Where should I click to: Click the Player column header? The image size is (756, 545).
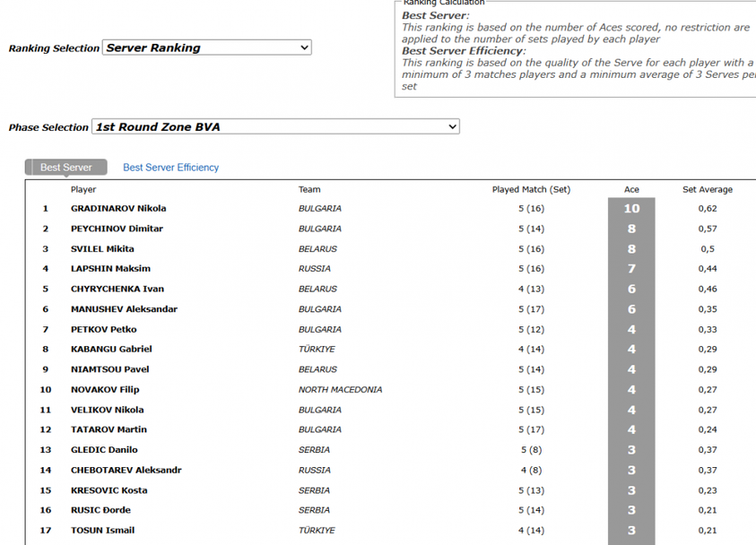(x=83, y=189)
